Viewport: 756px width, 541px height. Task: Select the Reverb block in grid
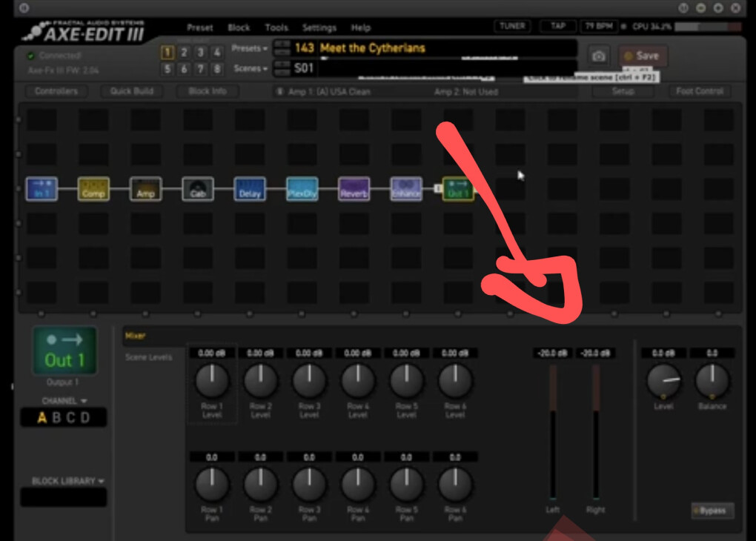[x=354, y=189]
